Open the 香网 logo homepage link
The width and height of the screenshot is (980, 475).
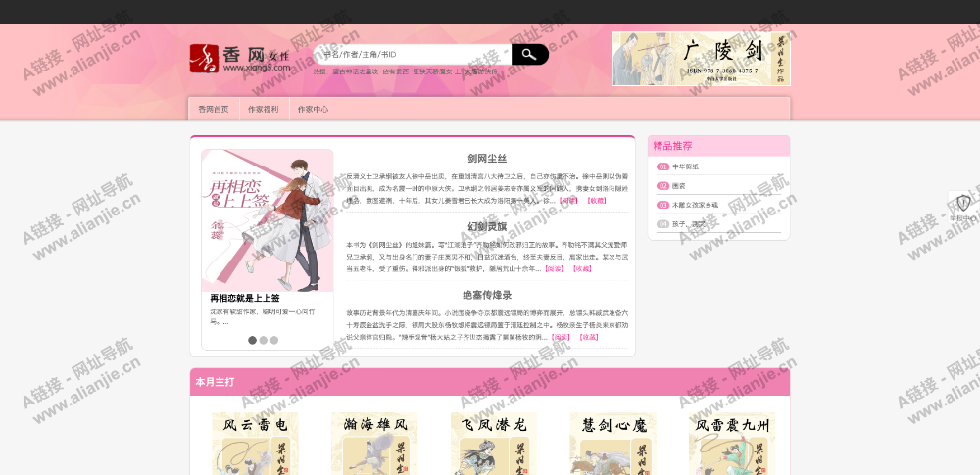click(x=240, y=58)
